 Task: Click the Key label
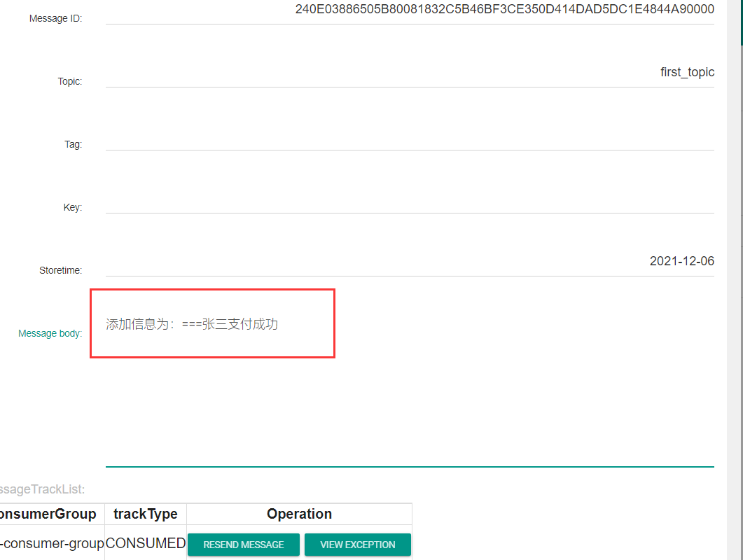(73, 207)
